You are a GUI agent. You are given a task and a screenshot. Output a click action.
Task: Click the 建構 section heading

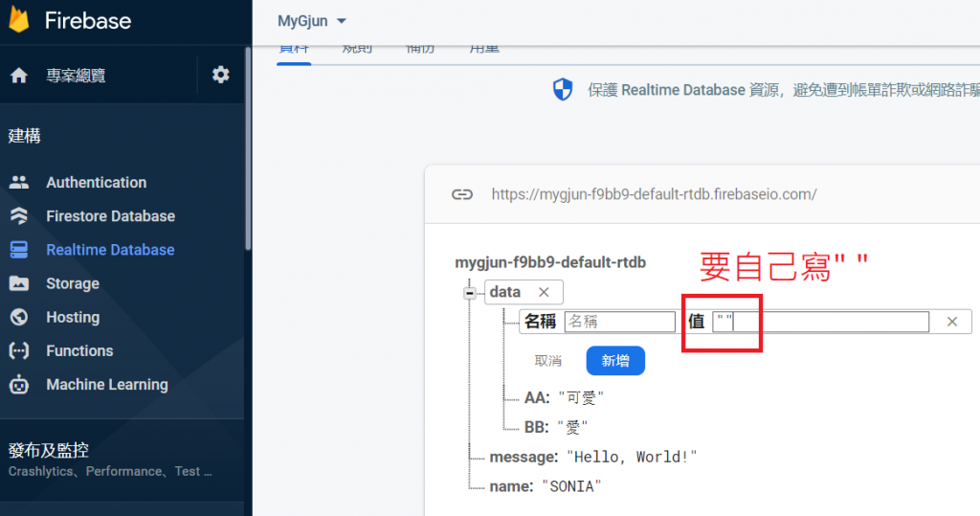24,136
